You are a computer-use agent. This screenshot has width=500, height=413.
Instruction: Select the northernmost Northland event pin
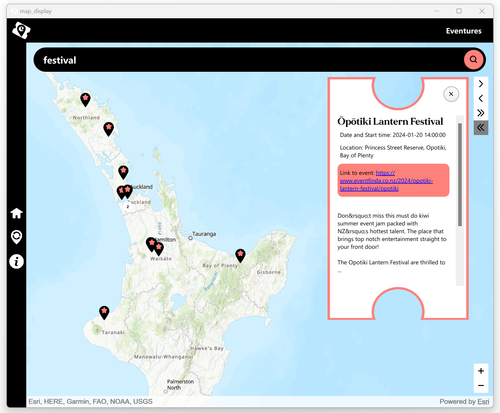coord(85,99)
